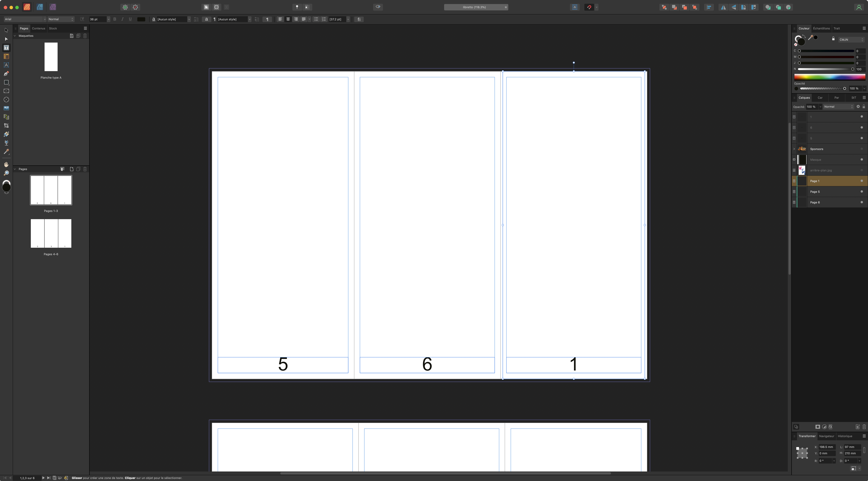868x481 pixels.
Task: Open the 36 pt font size dropdown
Action: (x=108, y=19)
